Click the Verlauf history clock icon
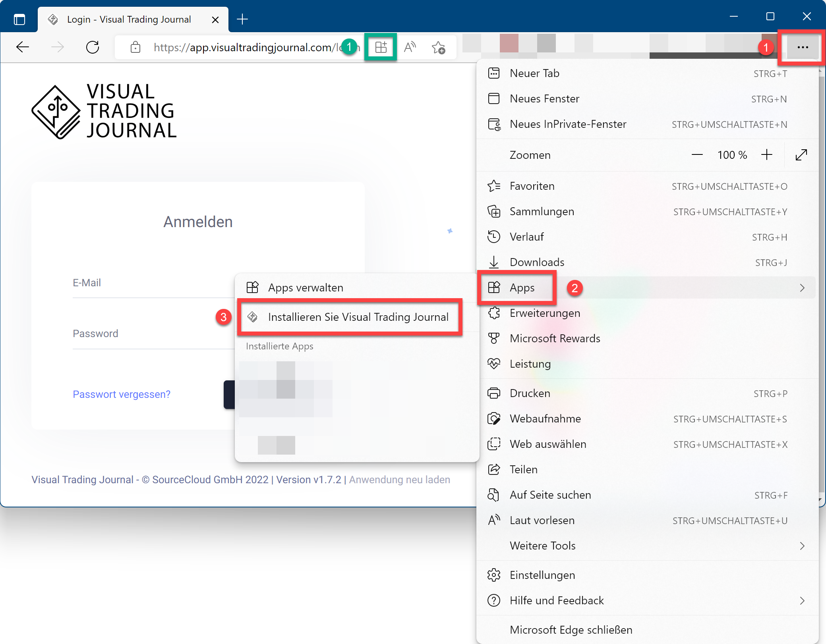 [x=493, y=237]
